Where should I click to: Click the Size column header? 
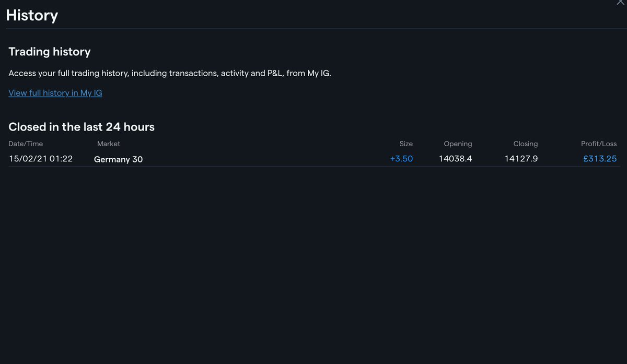(x=406, y=144)
